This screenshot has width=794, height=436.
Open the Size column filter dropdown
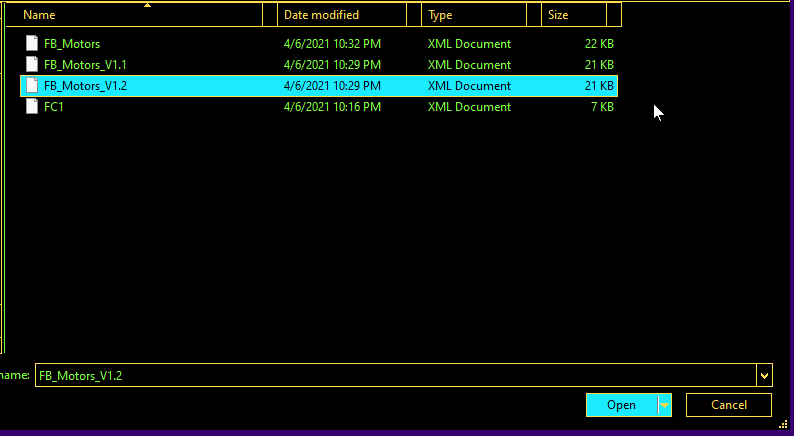coord(614,15)
